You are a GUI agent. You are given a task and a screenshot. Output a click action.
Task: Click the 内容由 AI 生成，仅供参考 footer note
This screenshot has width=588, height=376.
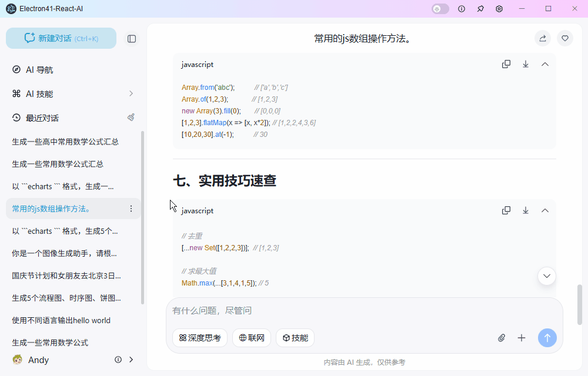point(364,362)
